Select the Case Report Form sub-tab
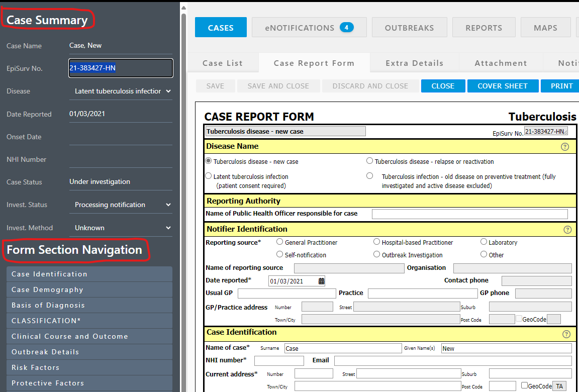 coord(314,63)
